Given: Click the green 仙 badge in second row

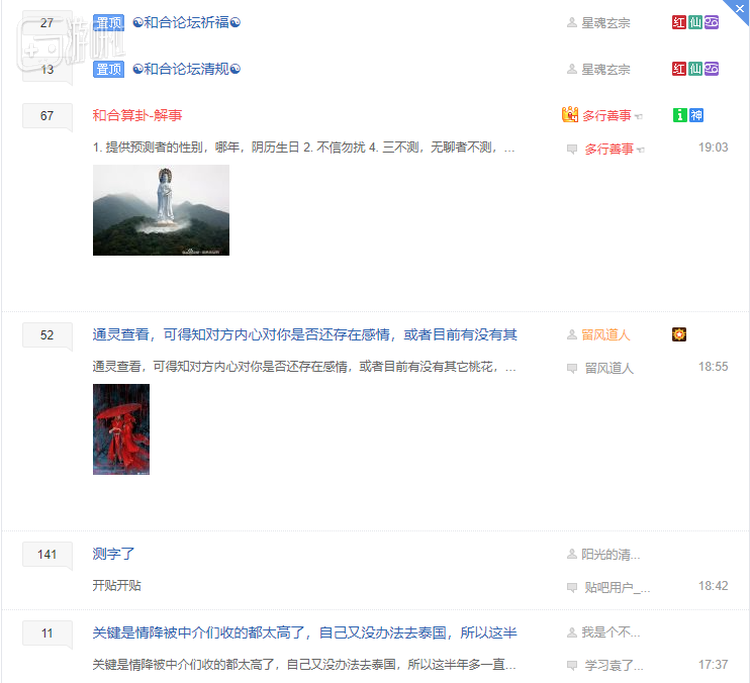Looking at the screenshot, I should click(x=695, y=69).
